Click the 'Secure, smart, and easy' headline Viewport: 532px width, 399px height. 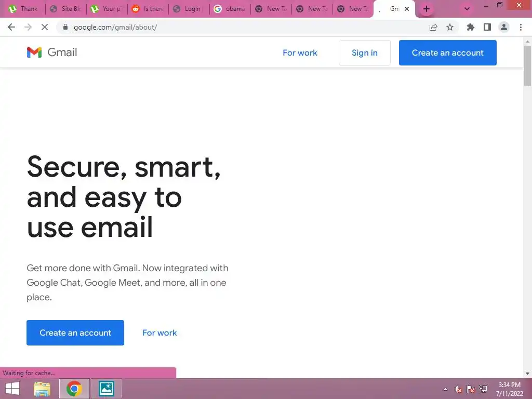124,197
